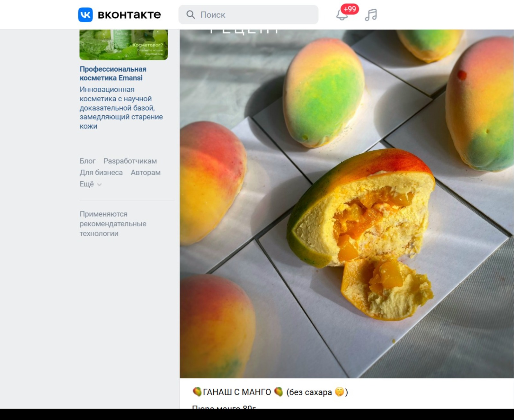Click the magnifier icon in search

pyautogui.click(x=191, y=15)
